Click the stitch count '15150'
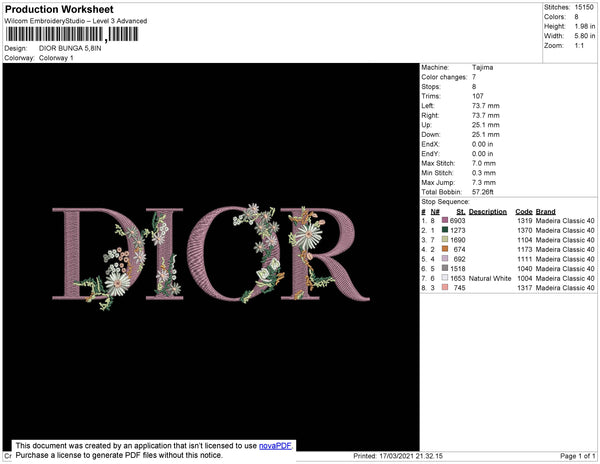600x464 pixels. click(x=584, y=7)
